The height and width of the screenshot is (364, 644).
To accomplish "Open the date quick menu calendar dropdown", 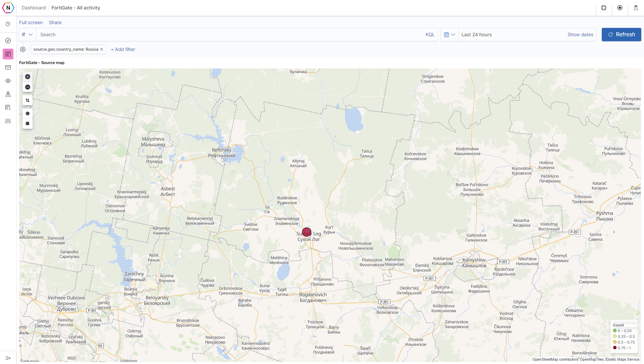I will click(x=449, y=35).
